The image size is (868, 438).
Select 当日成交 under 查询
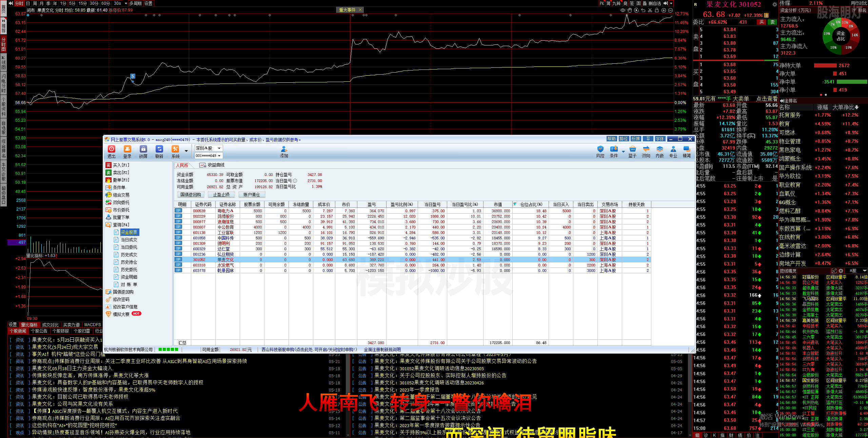pyautogui.click(x=125, y=240)
